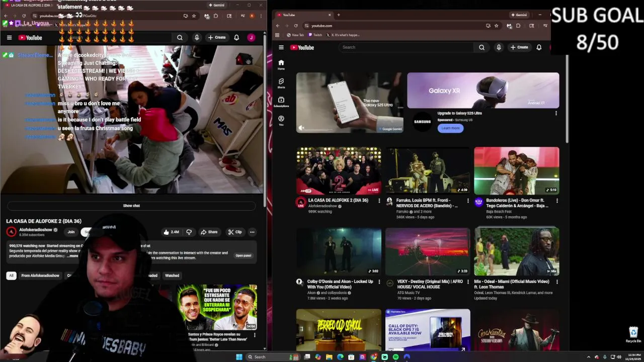Open the Twitch bookmark
The image size is (644, 362).
[x=315, y=35]
